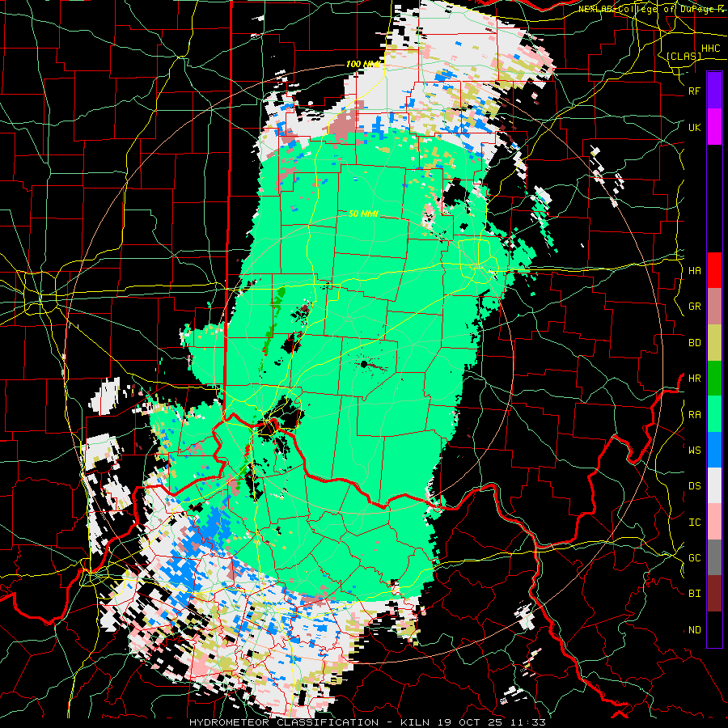728x728 pixels.
Task: Click the "ND" legend label
Action: [694, 630]
